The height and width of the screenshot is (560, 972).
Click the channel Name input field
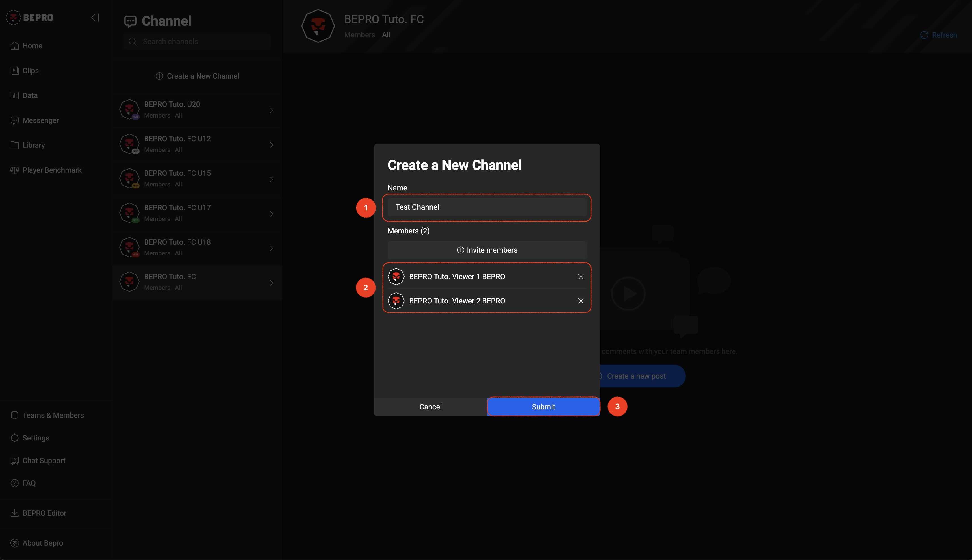[x=487, y=207]
